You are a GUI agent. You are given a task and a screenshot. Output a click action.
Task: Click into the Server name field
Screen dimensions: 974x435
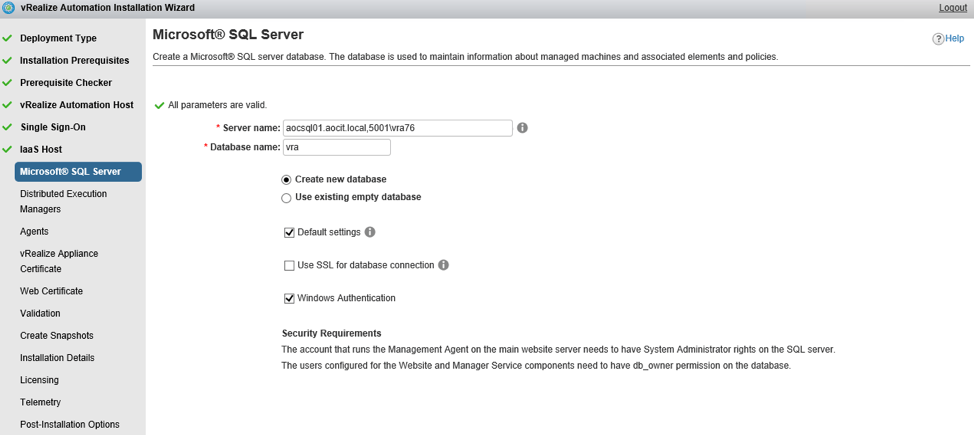pyautogui.click(x=398, y=127)
